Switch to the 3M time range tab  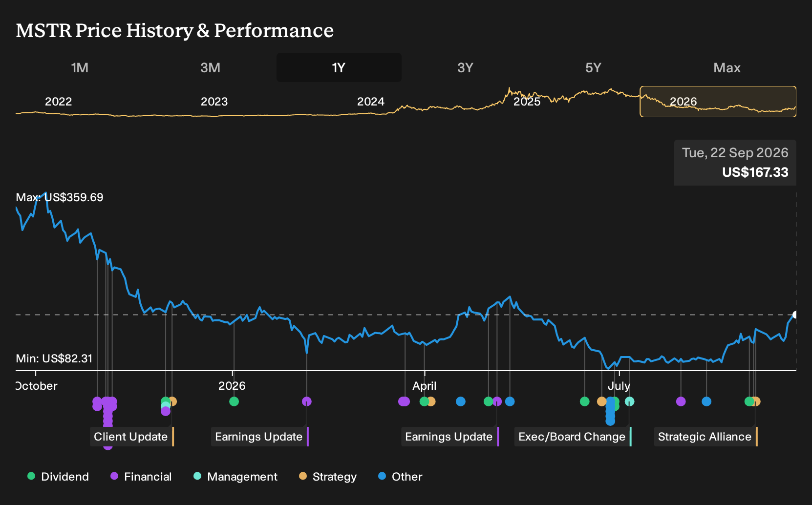pos(210,67)
